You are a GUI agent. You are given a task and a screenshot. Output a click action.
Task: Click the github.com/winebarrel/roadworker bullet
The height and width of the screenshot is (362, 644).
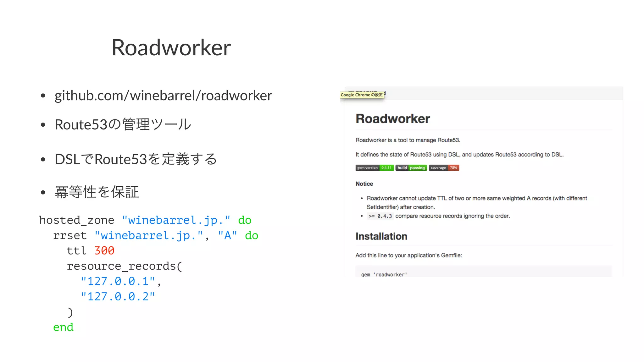pos(163,96)
